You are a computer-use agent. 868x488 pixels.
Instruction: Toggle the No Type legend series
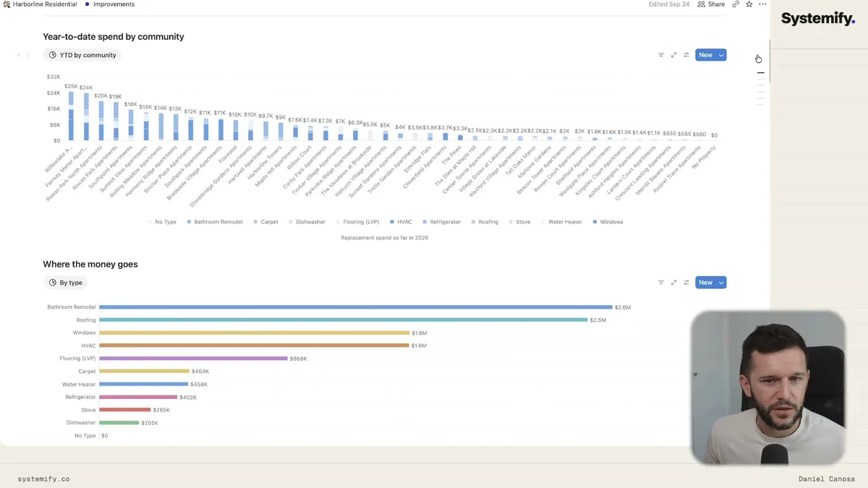162,222
